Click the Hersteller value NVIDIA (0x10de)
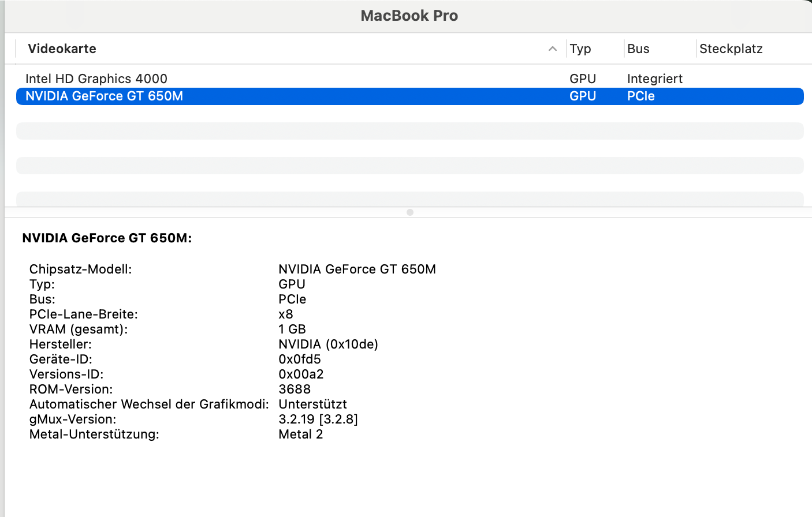 click(329, 344)
